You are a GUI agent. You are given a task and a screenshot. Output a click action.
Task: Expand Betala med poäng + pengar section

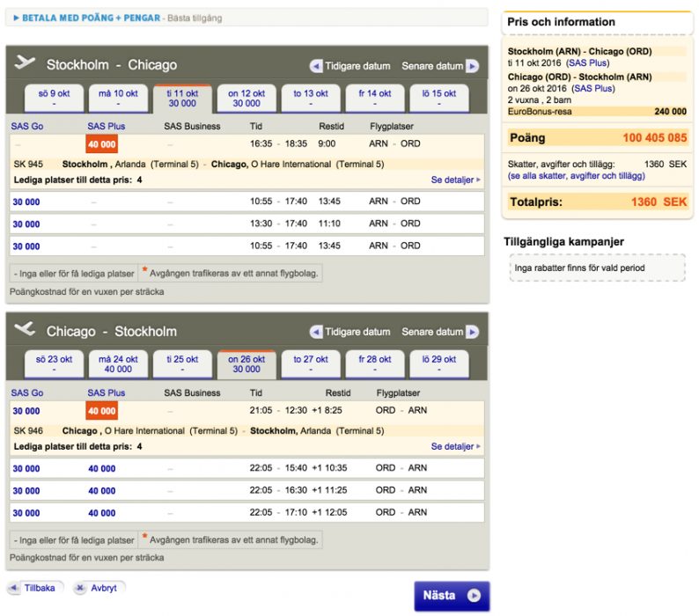(x=18, y=18)
